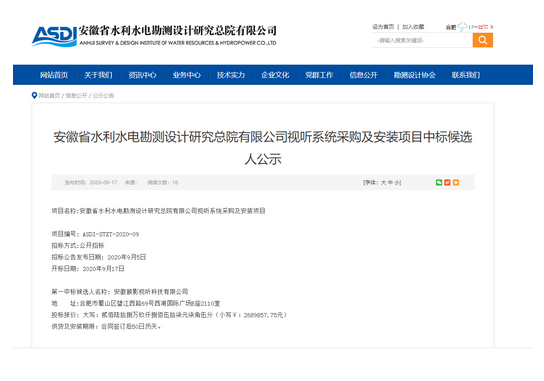Click the 第一中标候选人名称 line
The image size is (544, 381).
coord(120,292)
